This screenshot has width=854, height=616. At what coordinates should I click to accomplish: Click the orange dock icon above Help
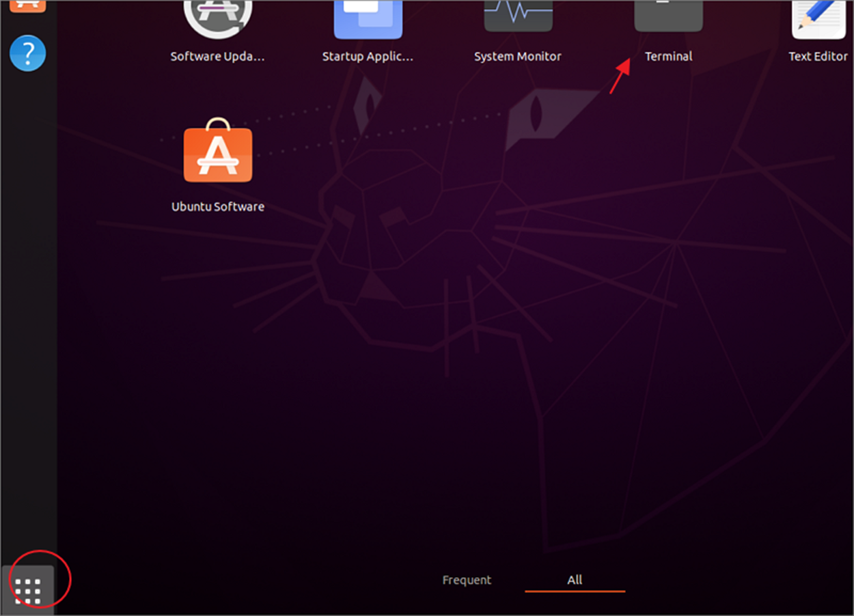point(28,7)
